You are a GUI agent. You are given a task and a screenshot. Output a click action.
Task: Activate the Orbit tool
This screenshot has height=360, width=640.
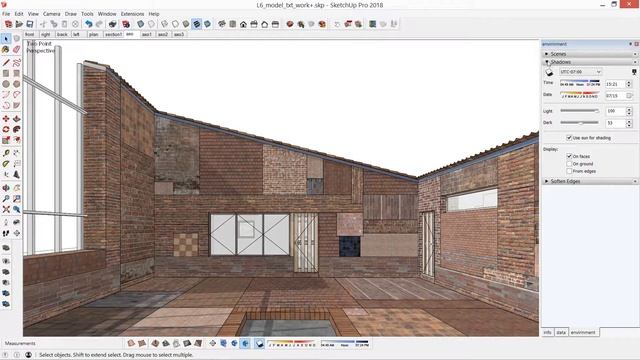click(x=6, y=188)
